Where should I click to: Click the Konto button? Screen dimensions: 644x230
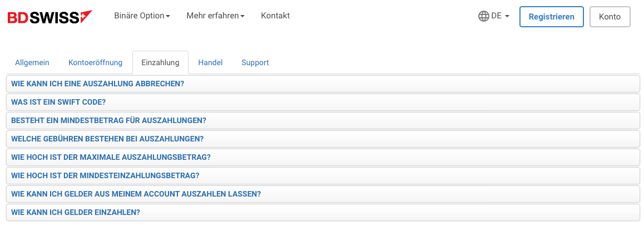[x=610, y=17]
